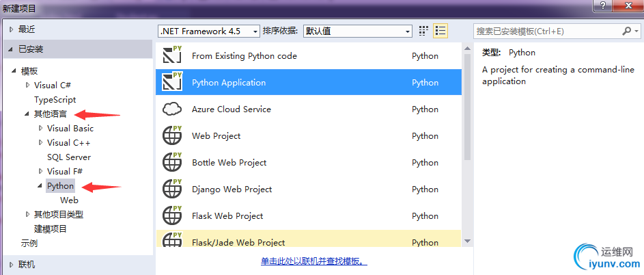
Task: Select SQL Server in the tree
Action: [69, 157]
